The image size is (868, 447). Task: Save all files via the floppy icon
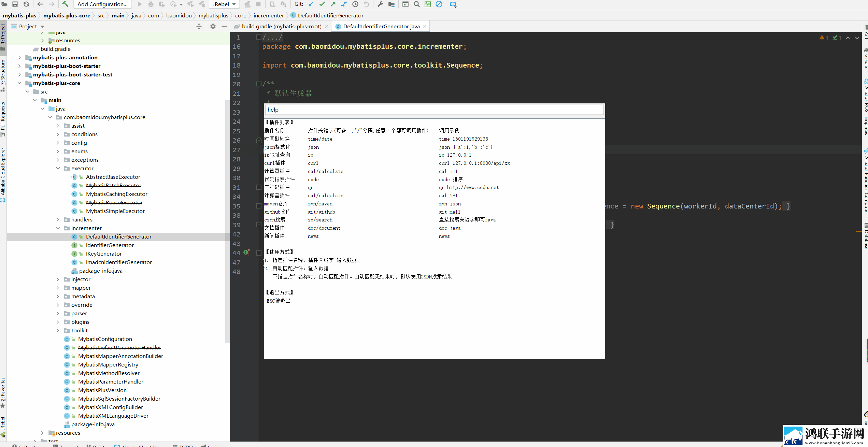click(15, 4)
